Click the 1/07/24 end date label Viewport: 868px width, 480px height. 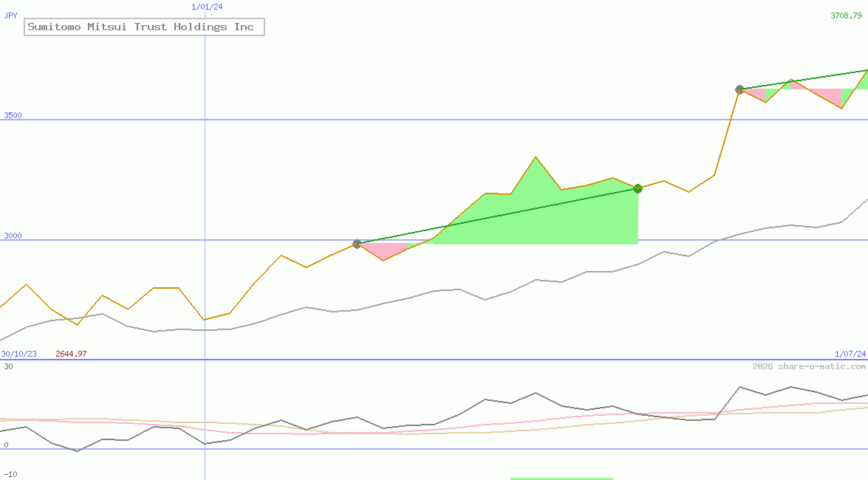(x=850, y=354)
